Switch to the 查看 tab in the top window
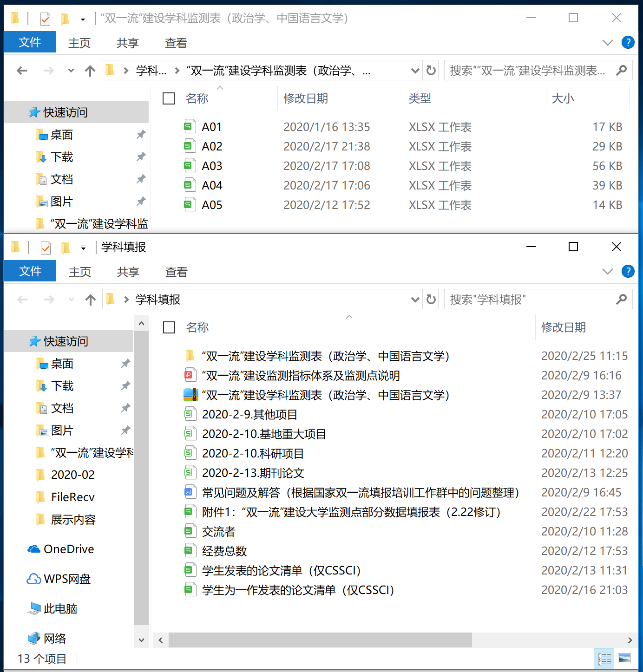The height and width of the screenshot is (672, 643). click(x=176, y=43)
